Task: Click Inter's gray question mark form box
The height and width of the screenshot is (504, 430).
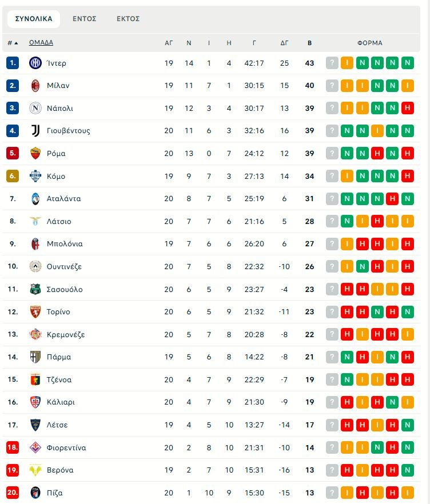Action: tap(332, 63)
